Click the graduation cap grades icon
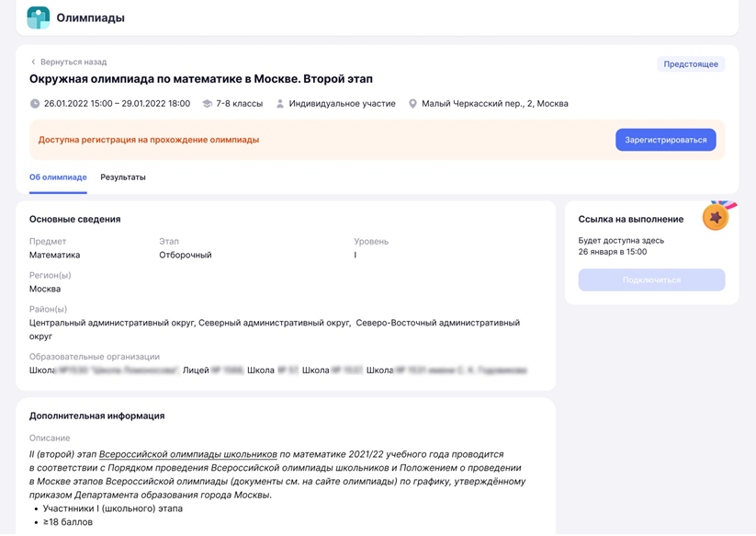This screenshot has width=756, height=536. pyautogui.click(x=207, y=104)
